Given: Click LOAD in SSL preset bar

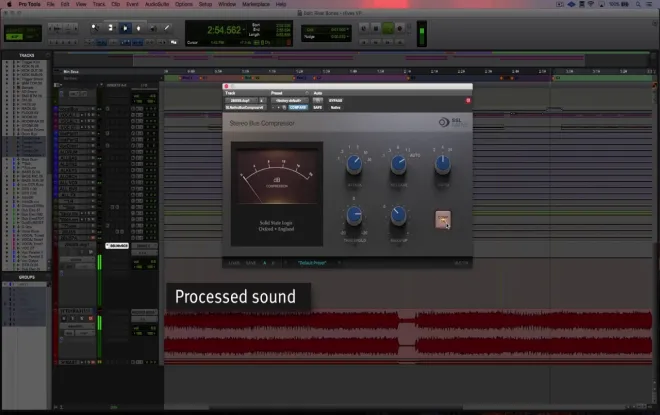Looking at the screenshot, I should pos(234,263).
